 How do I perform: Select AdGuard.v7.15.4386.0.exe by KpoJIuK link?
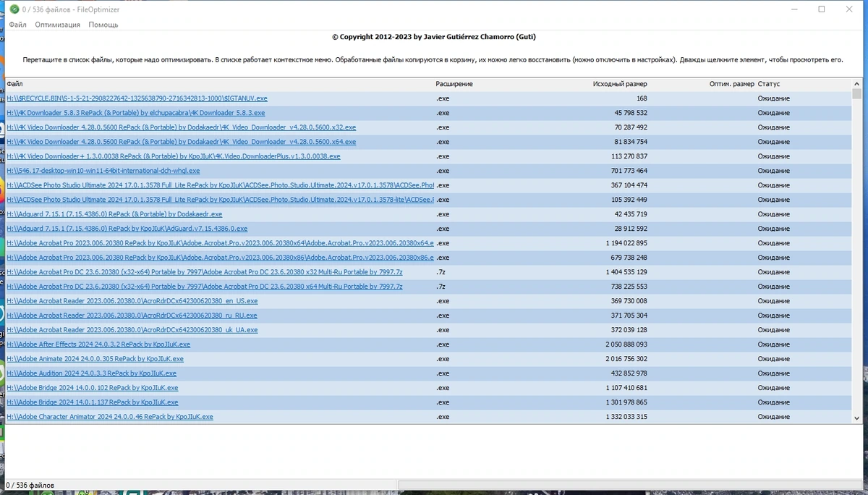tap(127, 229)
